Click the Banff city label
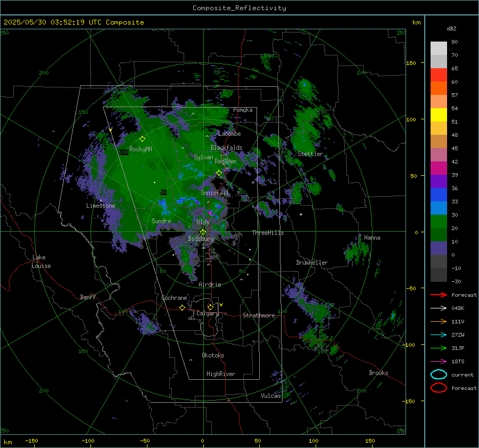Image resolution: width=479 pixels, height=448 pixels. coord(88,297)
